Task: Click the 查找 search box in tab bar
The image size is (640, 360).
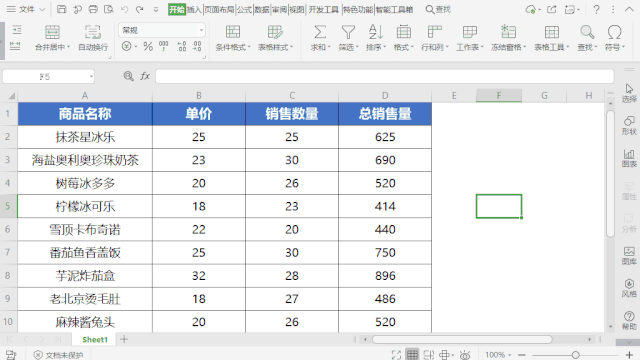Action: point(438,9)
